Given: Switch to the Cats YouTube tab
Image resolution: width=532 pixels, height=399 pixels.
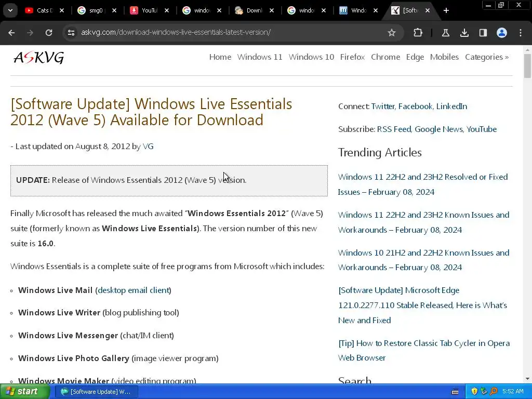Looking at the screenshot, I should click(x=39, y=10).
